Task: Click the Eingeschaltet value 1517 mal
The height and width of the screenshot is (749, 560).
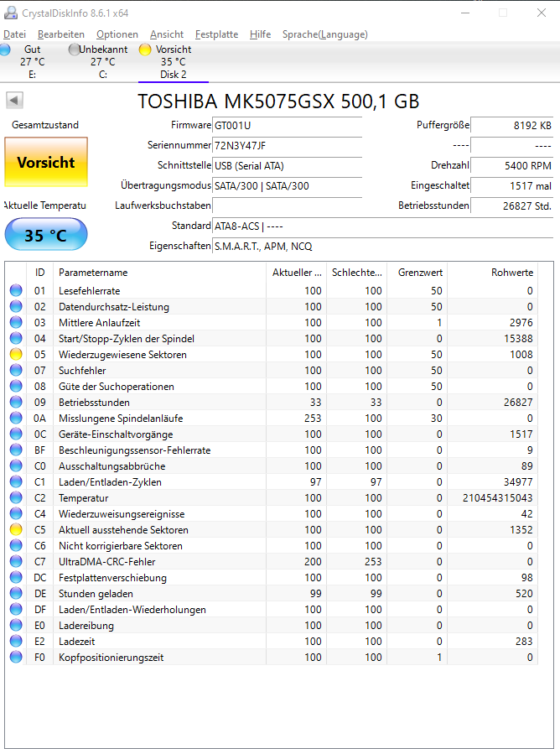Action: pos(511,186)
